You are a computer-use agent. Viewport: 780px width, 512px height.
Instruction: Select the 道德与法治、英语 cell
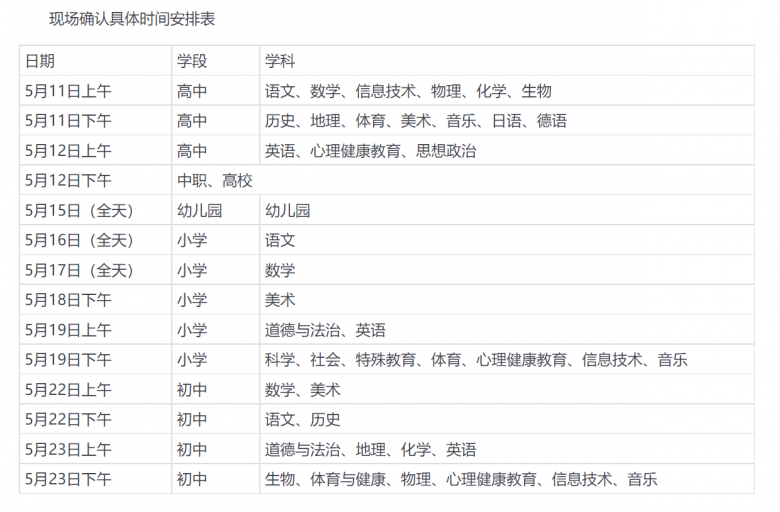click(x=325, y=330)
